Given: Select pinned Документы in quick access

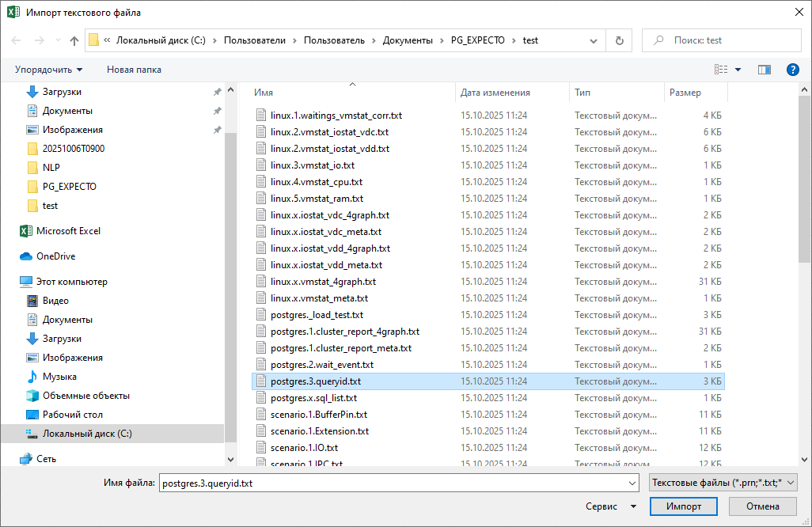Looking at the screenshot, I should [67, 111].
